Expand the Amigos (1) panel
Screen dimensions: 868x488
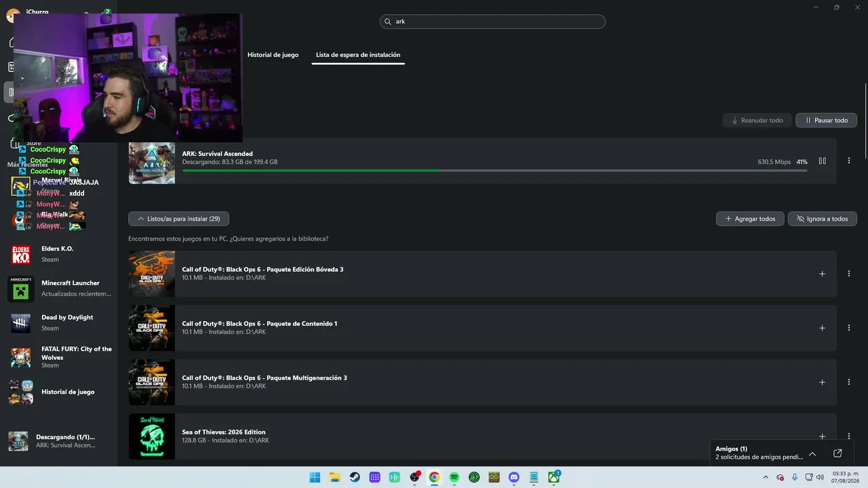pyautogui.click(x=812, y=453)
